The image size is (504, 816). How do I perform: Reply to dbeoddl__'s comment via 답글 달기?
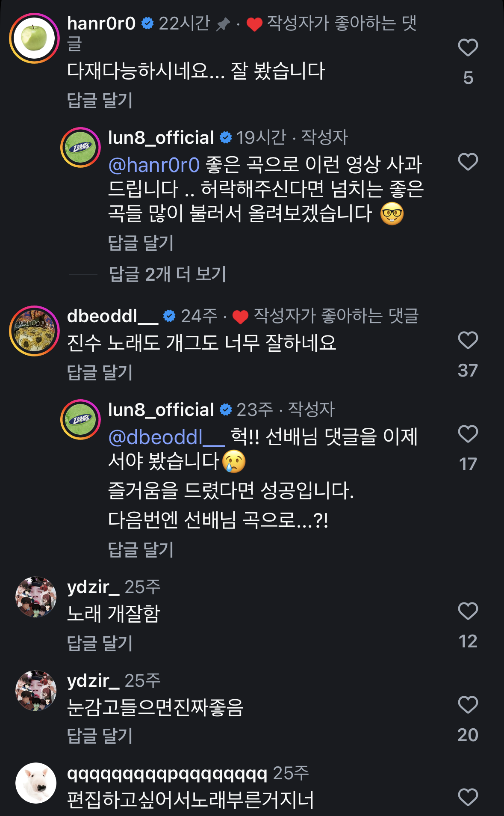pos(100,372)
